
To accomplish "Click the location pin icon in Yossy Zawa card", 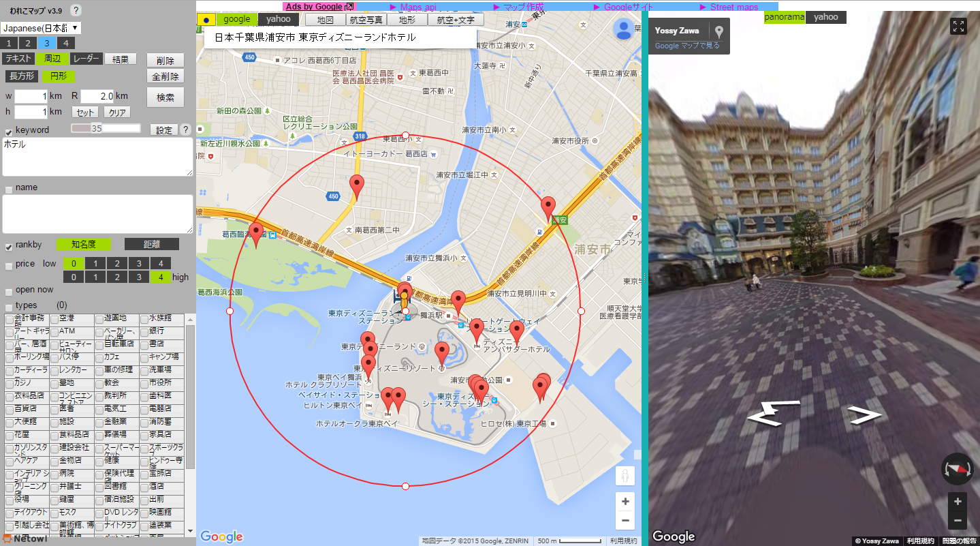I will (x=718, y=31).
